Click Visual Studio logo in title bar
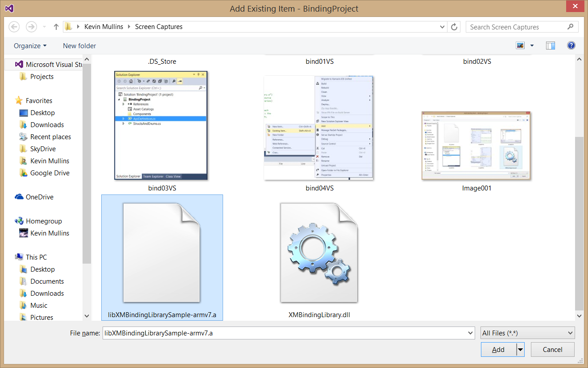 (9, 8)
